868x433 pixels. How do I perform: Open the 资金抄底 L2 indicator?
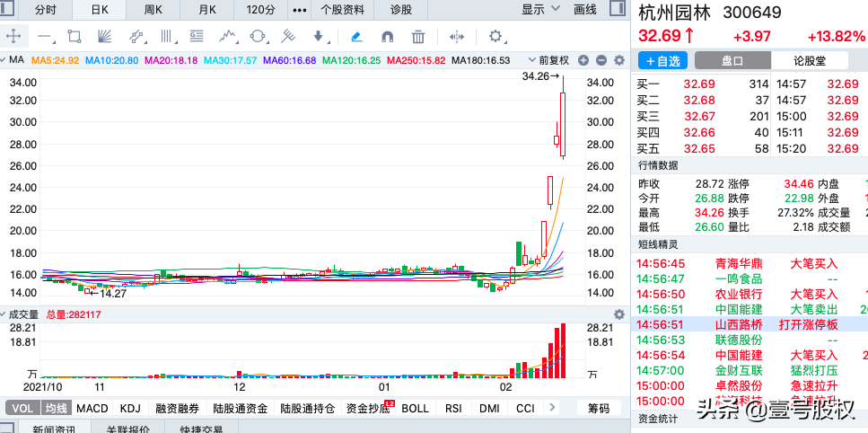(x=367, y=409)
